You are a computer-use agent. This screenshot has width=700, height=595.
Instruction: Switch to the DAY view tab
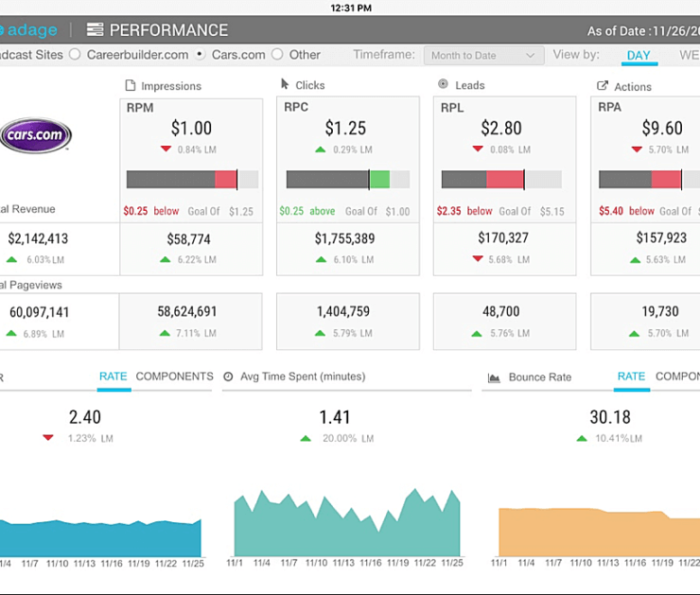(639, 55)
